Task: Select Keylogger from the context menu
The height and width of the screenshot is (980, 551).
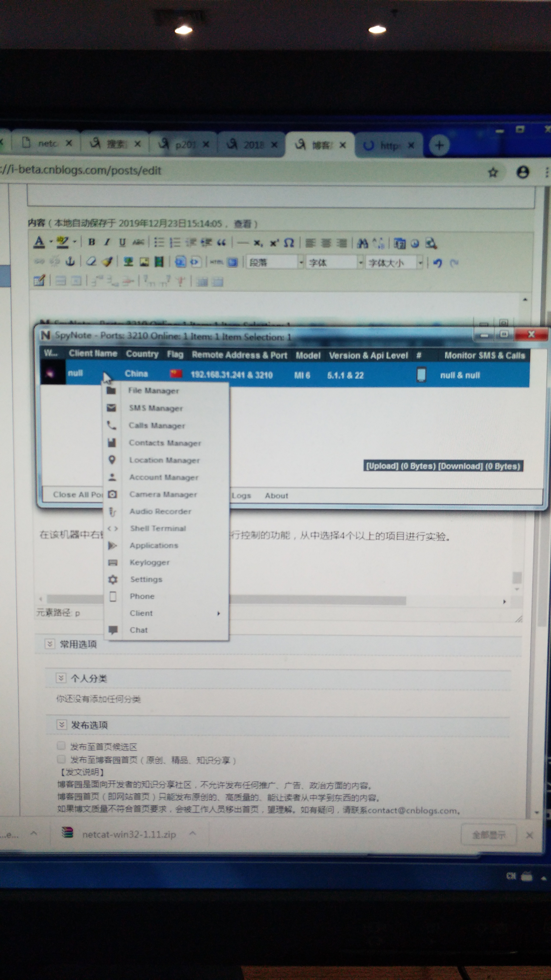Action: (x=149, y=562)
